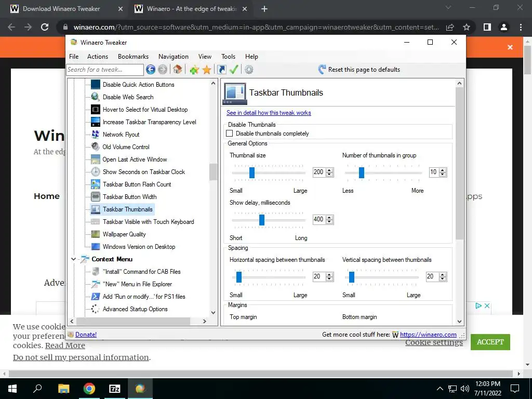Decrease Number of thumbnails in group spinner

(x=443, y=175)
